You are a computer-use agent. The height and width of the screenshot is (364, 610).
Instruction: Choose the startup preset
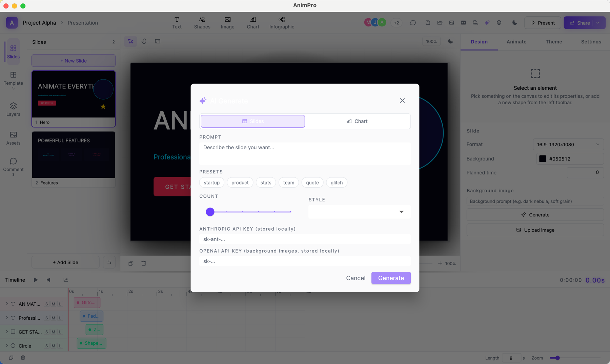212,183
